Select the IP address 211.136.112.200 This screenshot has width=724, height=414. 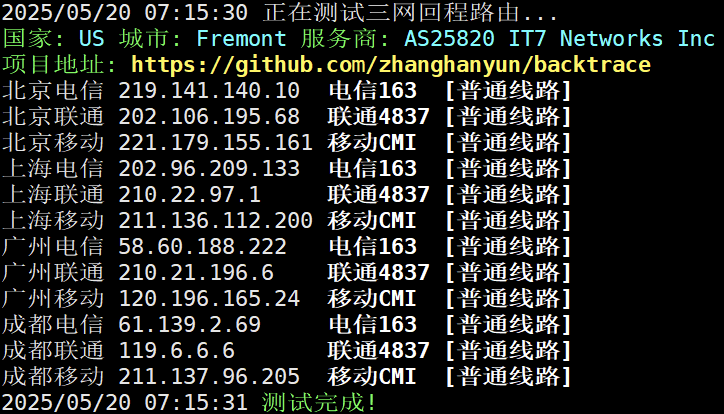pyautogui.click(x=216, y=221)
